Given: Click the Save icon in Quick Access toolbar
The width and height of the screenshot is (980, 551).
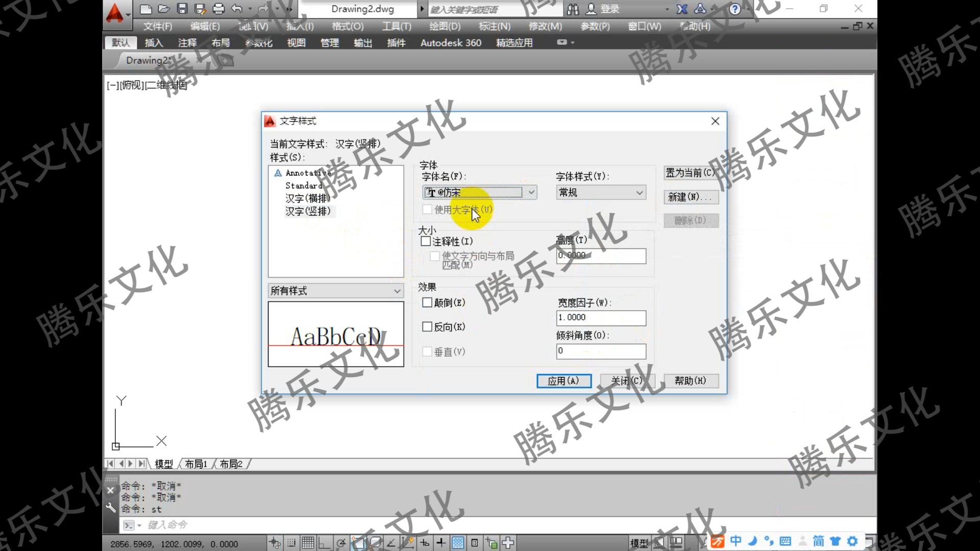Looking at the screenshot, I should click(x=182, y=9).
